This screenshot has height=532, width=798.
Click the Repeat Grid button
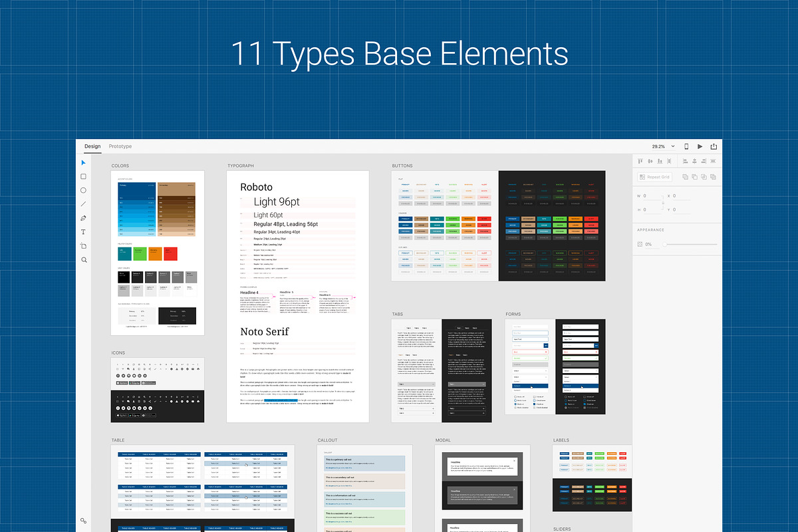tap(654, 177)
